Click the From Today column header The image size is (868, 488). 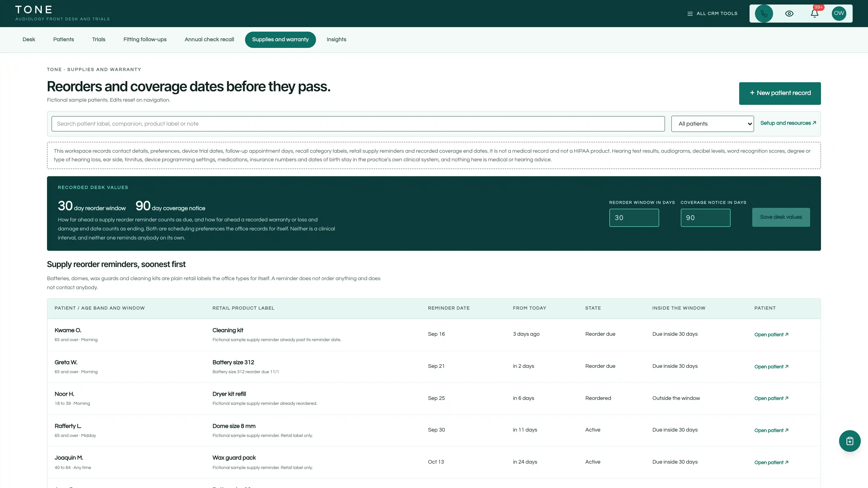[529, 308]
